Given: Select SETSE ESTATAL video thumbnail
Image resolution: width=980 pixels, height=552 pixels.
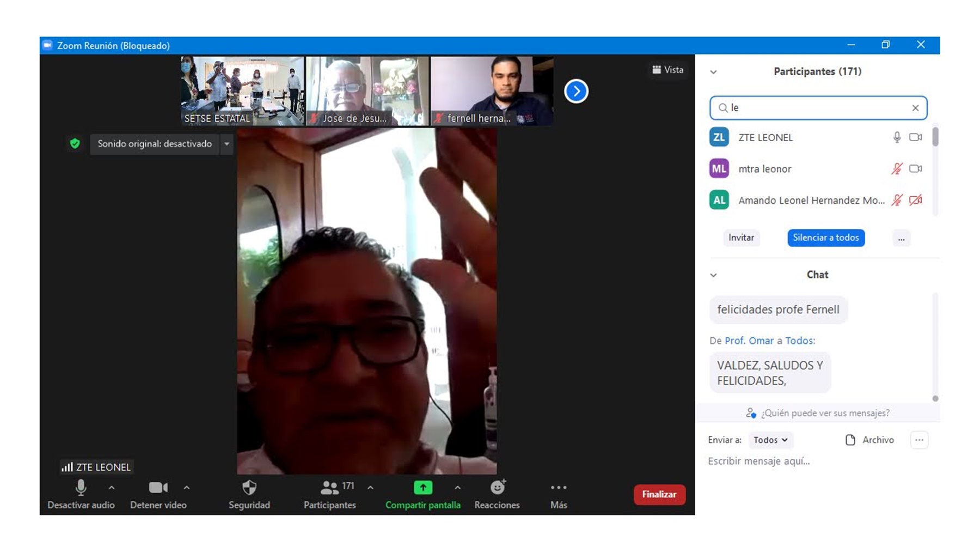Looking at the screenshot, I should 242,90.
